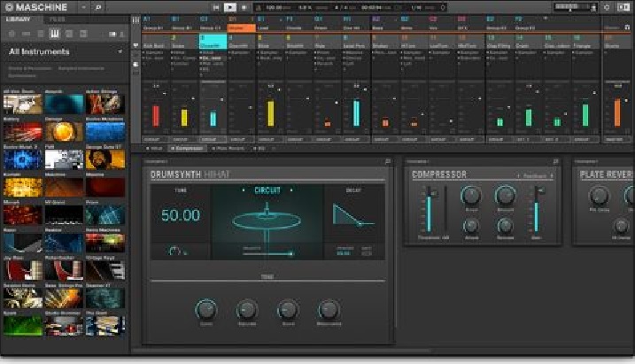
Task: Select the Projects browser type icon
Action: click(12, 34)
